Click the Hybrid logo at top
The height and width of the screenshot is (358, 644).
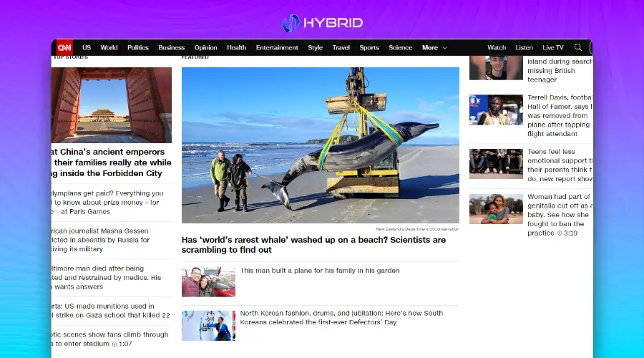(x=322, y=23)
